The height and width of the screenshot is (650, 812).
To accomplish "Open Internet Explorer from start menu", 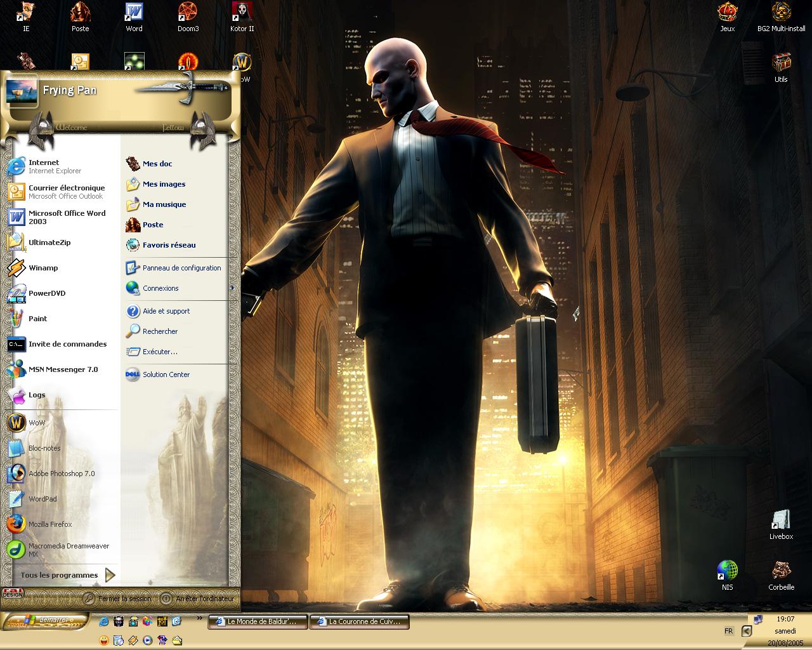I will tap(61, 166).
